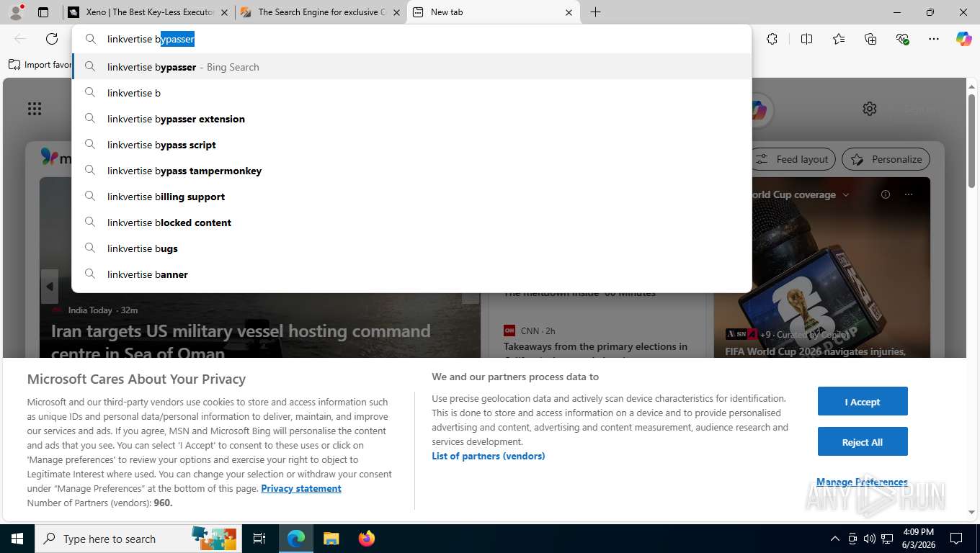The image size is (980, 553).
Task: Open List of partners (vendors) link
Action: tap(489, 456)
